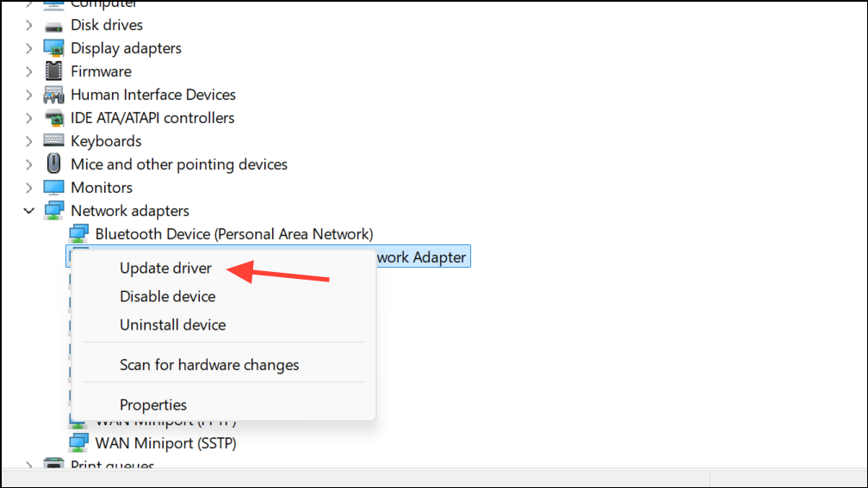Click the Disk drives icon

pos(53,26)
